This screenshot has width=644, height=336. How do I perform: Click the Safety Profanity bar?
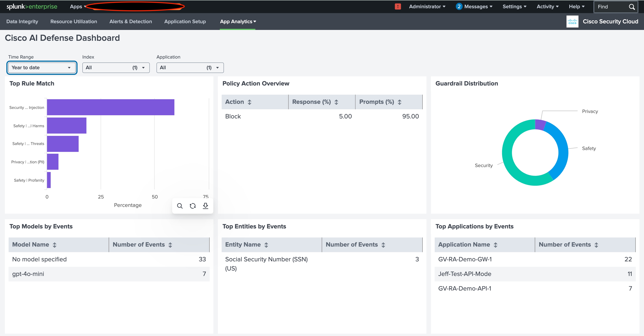tap(49, 180)
